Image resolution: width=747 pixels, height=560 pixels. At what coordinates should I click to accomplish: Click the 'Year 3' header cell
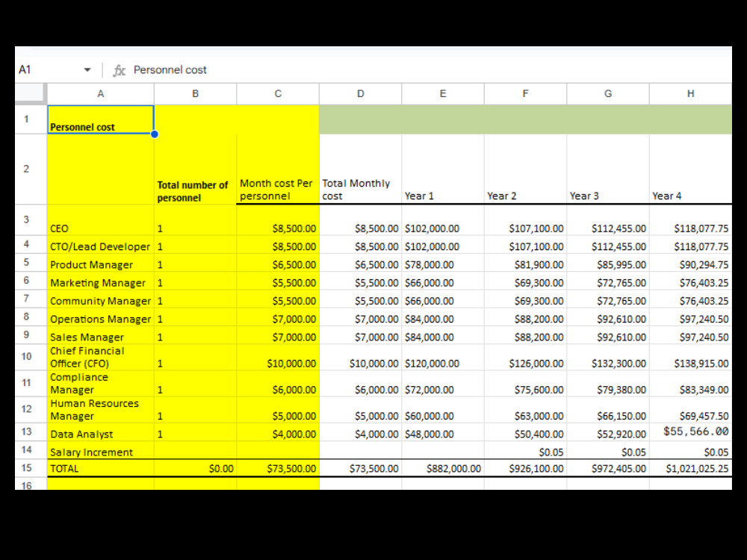(608, 169)
